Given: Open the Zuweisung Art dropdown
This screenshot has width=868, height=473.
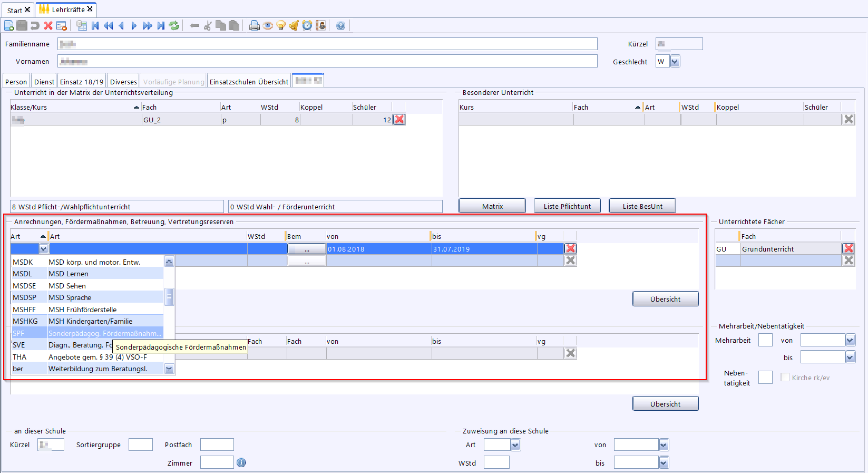Looking at the screenshot, I should (515, 445).
